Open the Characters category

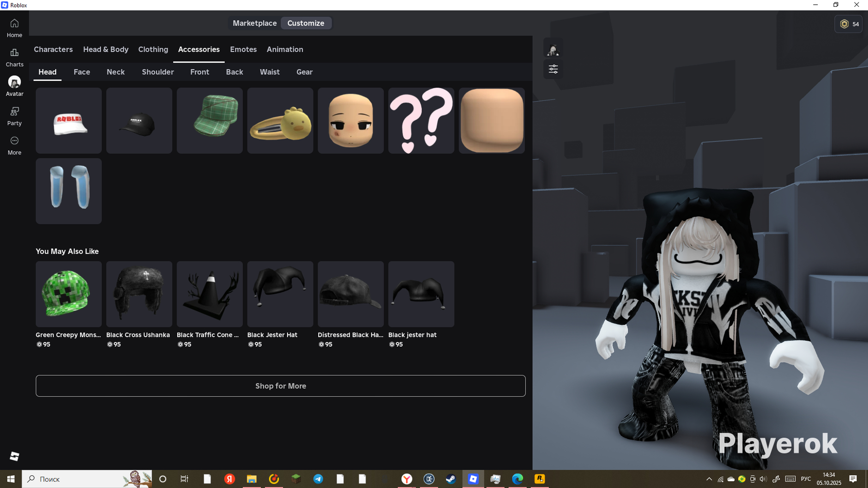tap(53, 49)
